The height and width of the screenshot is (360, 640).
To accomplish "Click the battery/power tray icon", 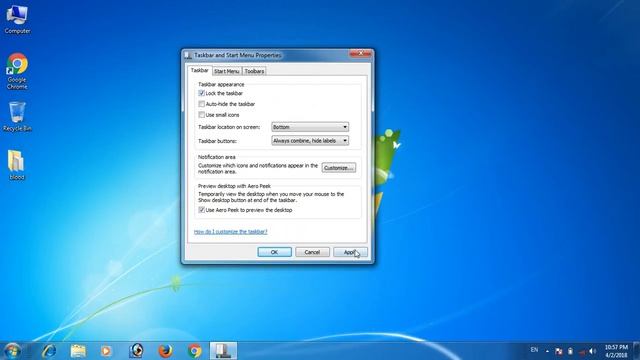I will [570, 351].
